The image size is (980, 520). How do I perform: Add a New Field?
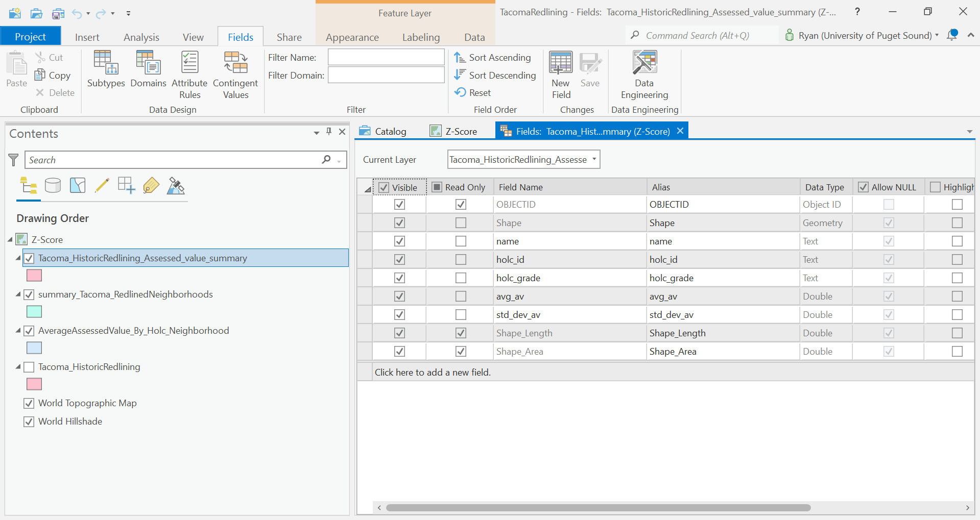point(561,75)
